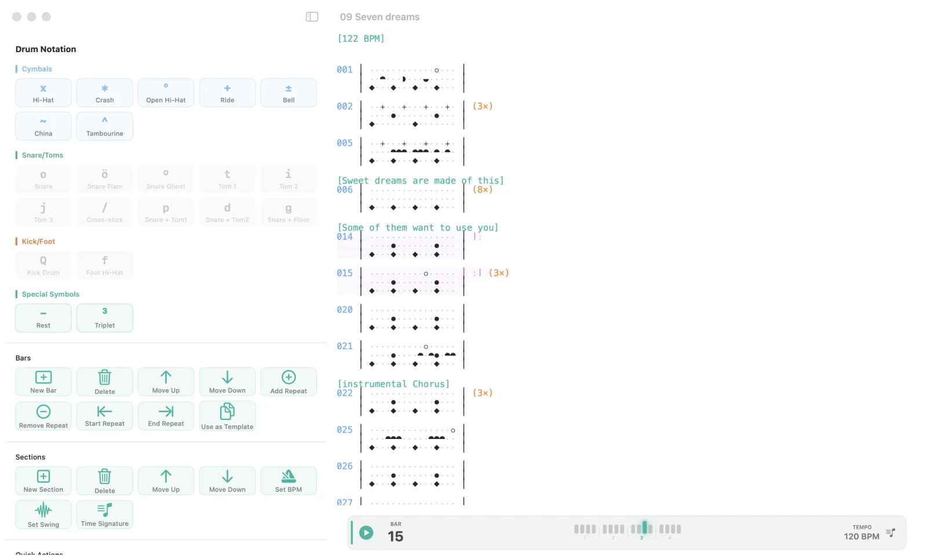Insert a Rest symbol
927x560 pixels.
pos(43,318)
